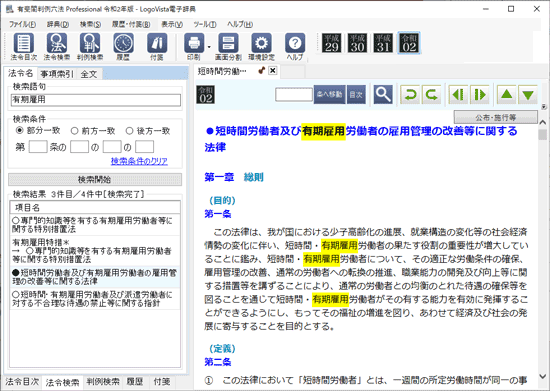Select result ●短時間労働者及び有期雇用労働者の雇用管理
This screenshot has width=550, height=391.
tap(95, 277)
